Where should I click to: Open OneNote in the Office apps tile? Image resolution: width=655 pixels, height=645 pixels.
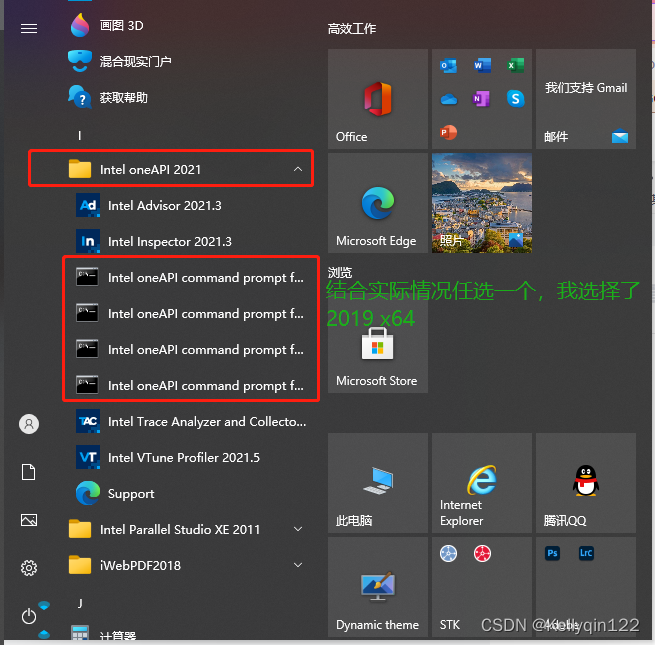click(481, 99)
